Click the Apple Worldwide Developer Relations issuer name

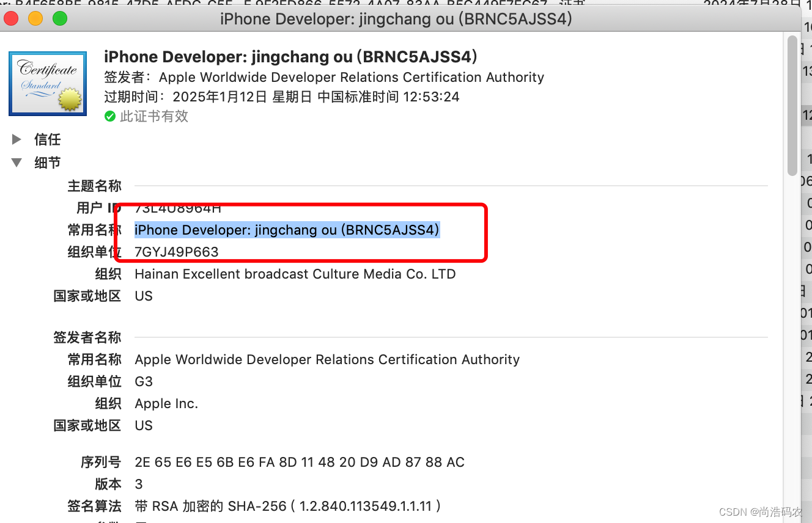click(327, 359)
